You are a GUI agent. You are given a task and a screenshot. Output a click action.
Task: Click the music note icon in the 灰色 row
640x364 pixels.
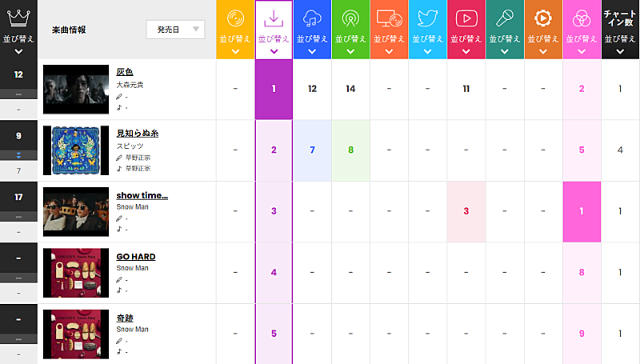pyautogui.click(x=119, y=107)
